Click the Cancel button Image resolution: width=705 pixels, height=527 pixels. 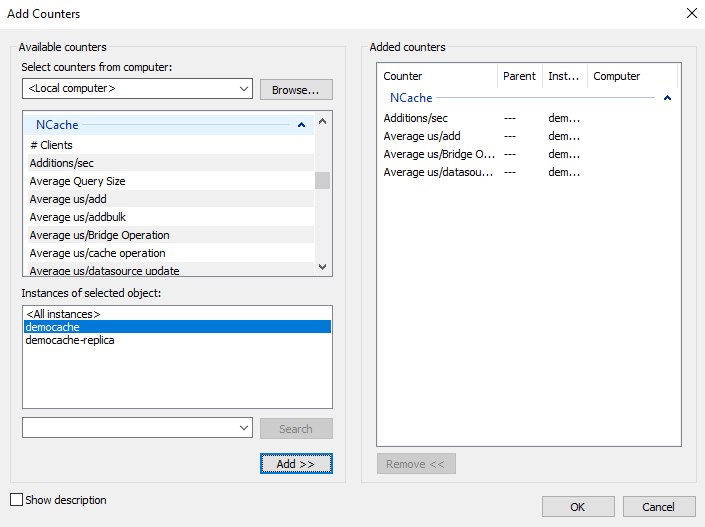659,507
